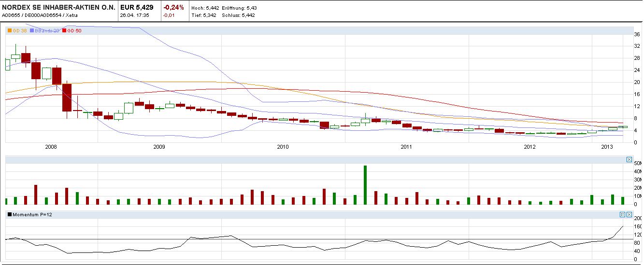
Task: Click the 2011 year axis label
Action: 406,146
